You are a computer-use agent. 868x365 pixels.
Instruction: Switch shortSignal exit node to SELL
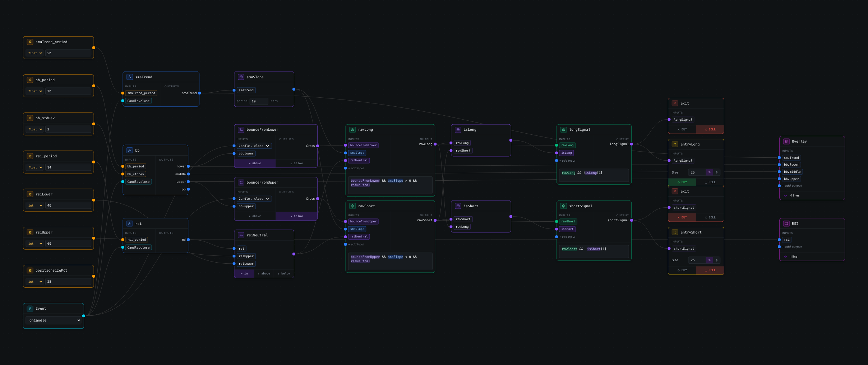pyautogui.click(x=710, y=218)
